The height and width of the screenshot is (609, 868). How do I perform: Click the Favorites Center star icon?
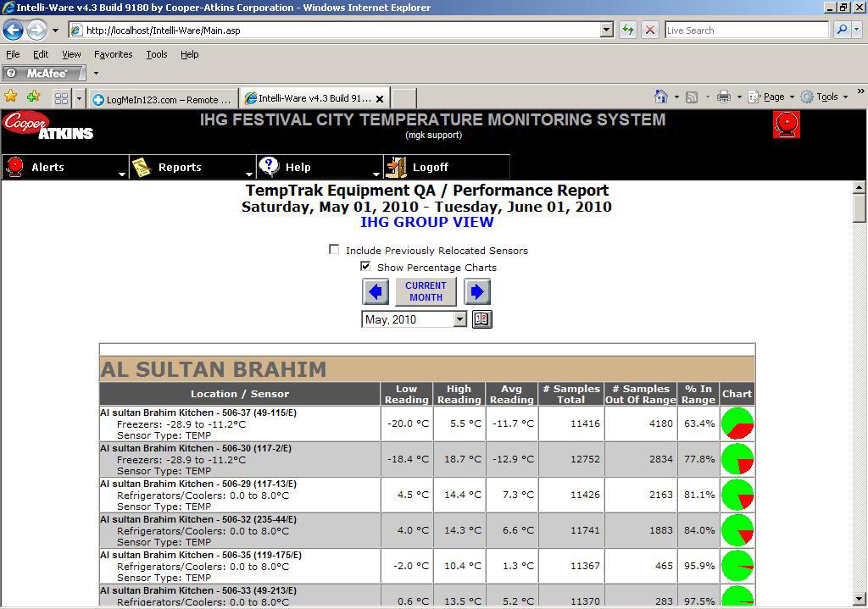coord(10,97)
